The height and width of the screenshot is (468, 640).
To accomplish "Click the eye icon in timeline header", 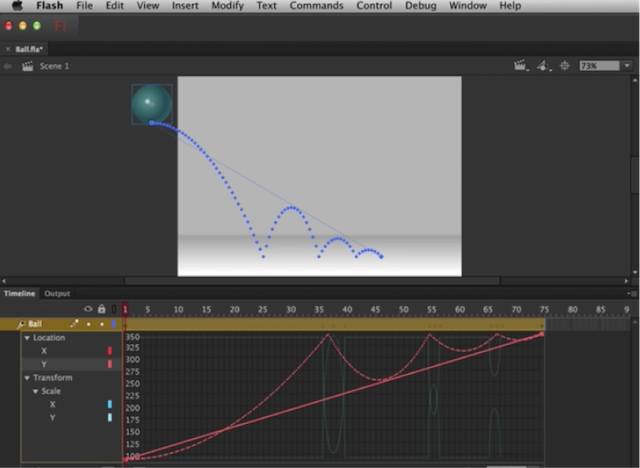I will click(x=88, y=309).
